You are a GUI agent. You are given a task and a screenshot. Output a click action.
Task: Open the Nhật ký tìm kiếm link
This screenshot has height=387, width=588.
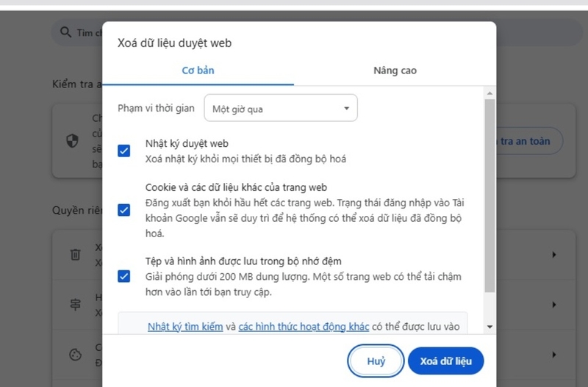(185, 327)
